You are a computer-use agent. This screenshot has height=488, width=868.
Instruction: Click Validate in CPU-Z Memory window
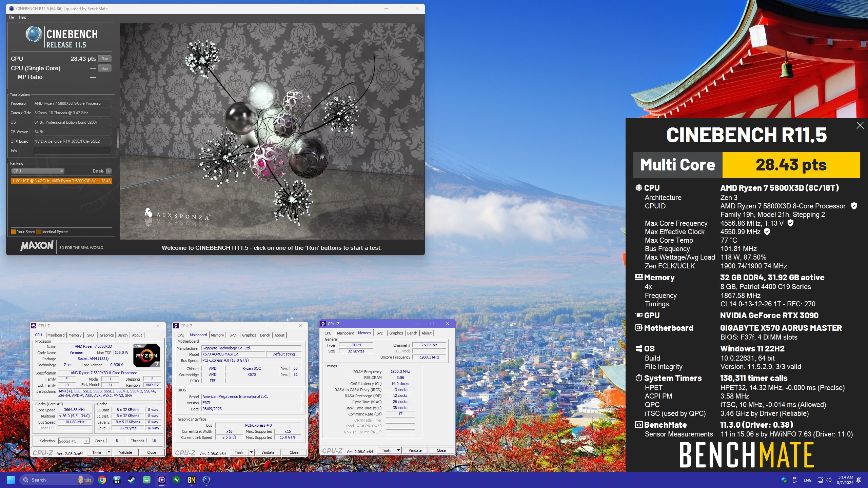[415, 450]
